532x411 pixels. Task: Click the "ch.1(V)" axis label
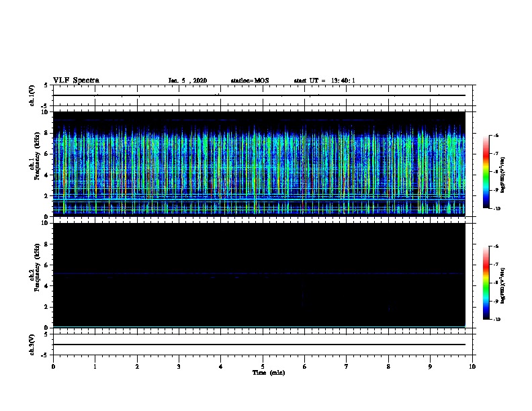pos(32,95)
